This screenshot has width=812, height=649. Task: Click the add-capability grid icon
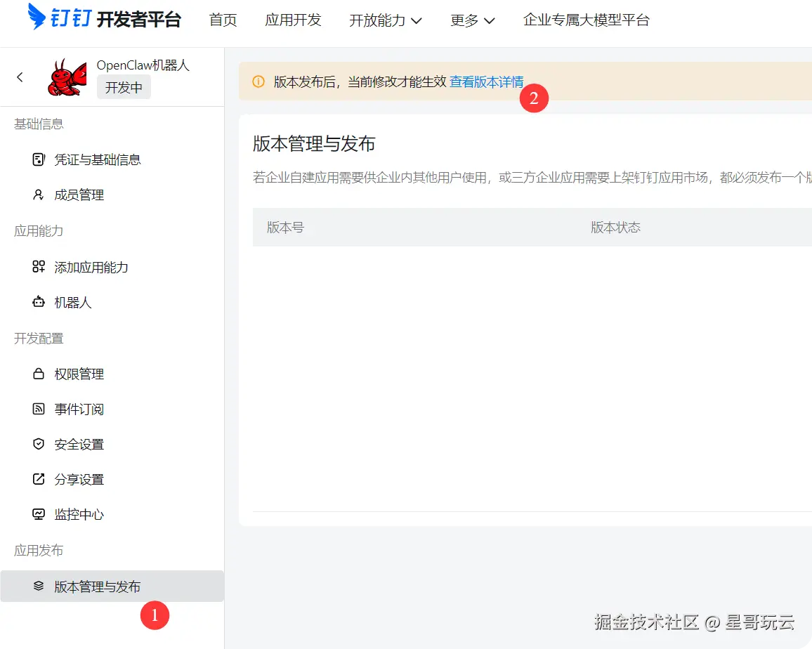point(39,267)
